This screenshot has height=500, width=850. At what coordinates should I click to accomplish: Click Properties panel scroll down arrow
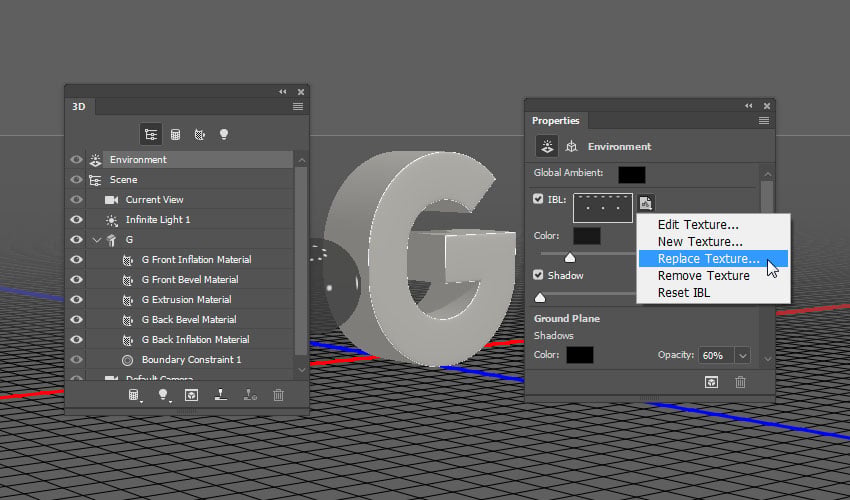pyautogui.click(x=768, y=359)
